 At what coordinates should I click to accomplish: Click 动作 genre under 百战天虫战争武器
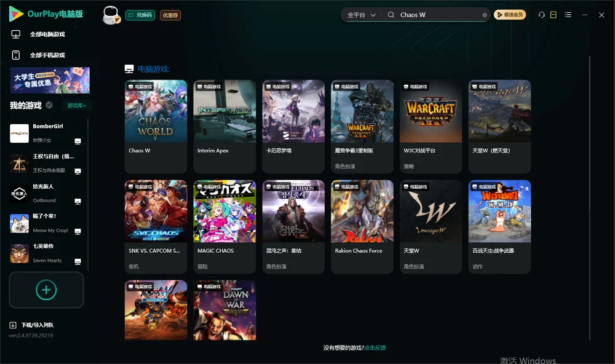[477, 266]
